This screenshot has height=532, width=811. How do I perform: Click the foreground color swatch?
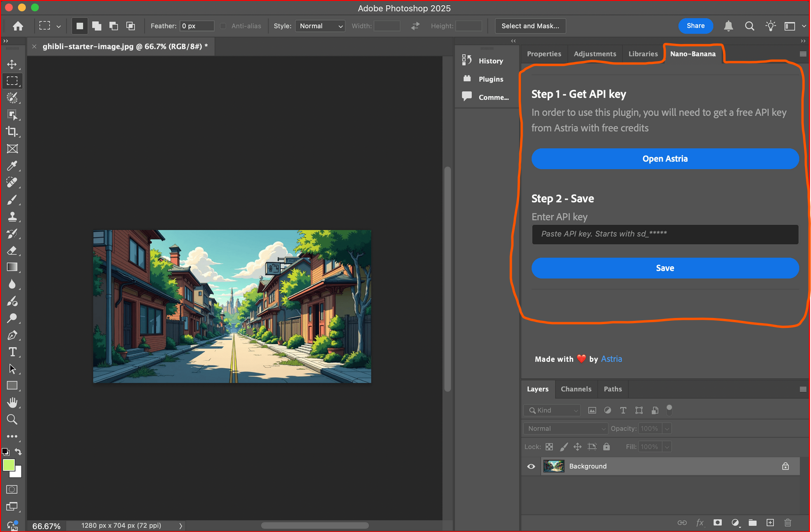(8, 465)
